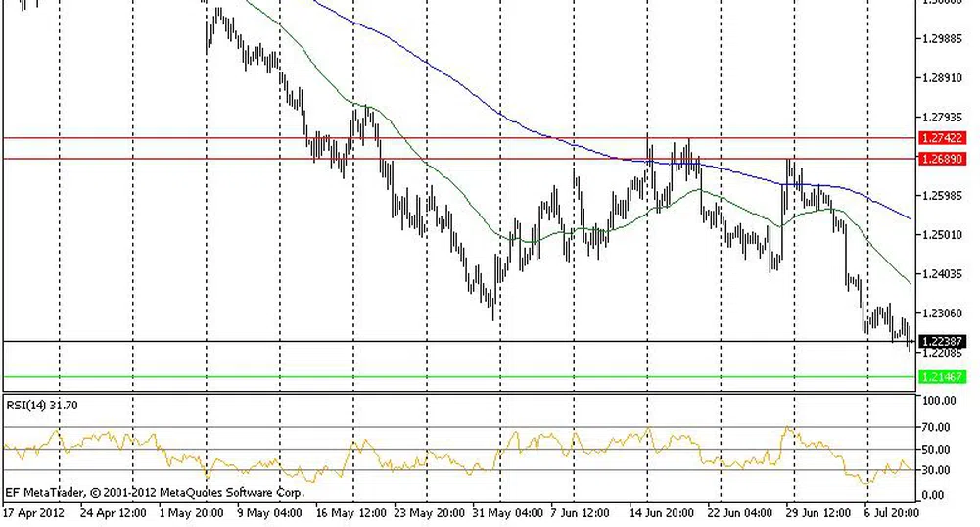
Task: Click the RSI(14) 31.70 indicator label
Action: [x=44, y=405]
